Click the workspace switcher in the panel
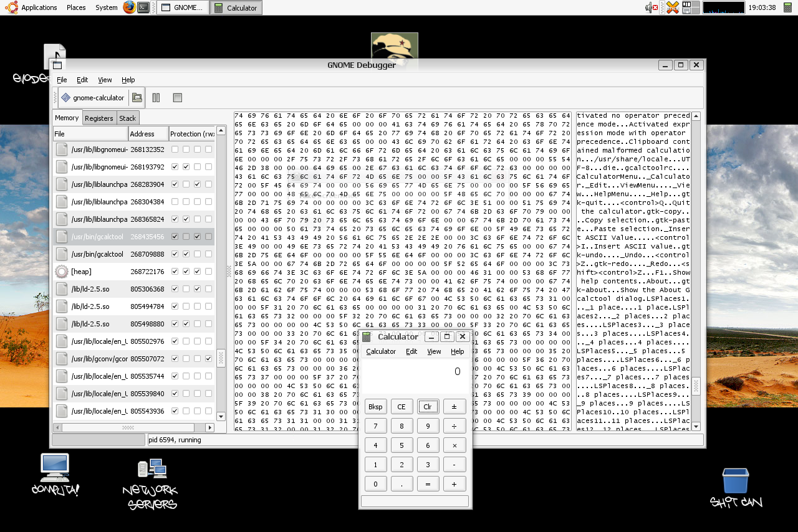This screenshot has width=798, height=532. [691, 7]
